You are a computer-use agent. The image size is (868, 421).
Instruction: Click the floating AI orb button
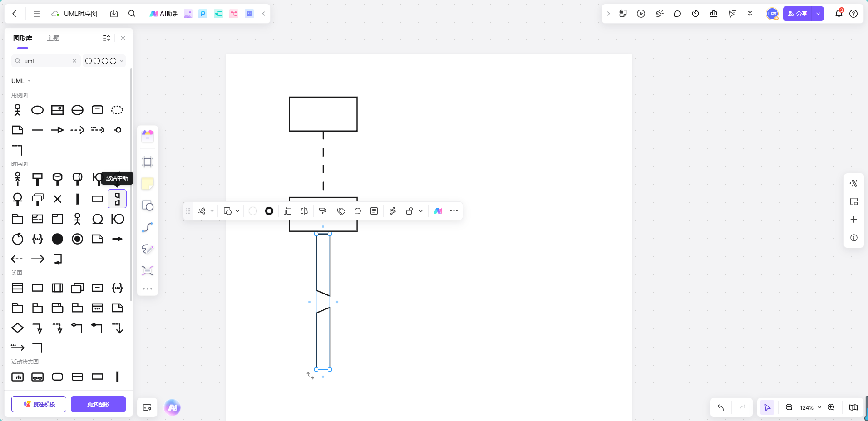coord(173,407)
